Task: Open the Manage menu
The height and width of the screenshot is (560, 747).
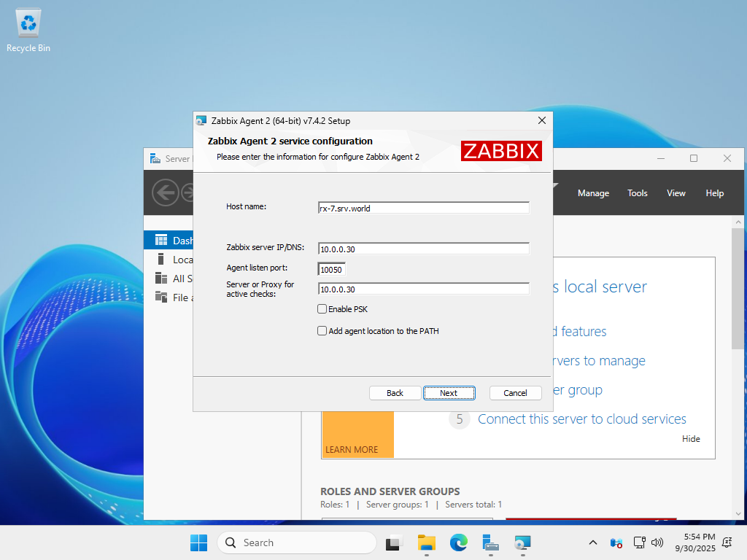Action: click(593, 192)
